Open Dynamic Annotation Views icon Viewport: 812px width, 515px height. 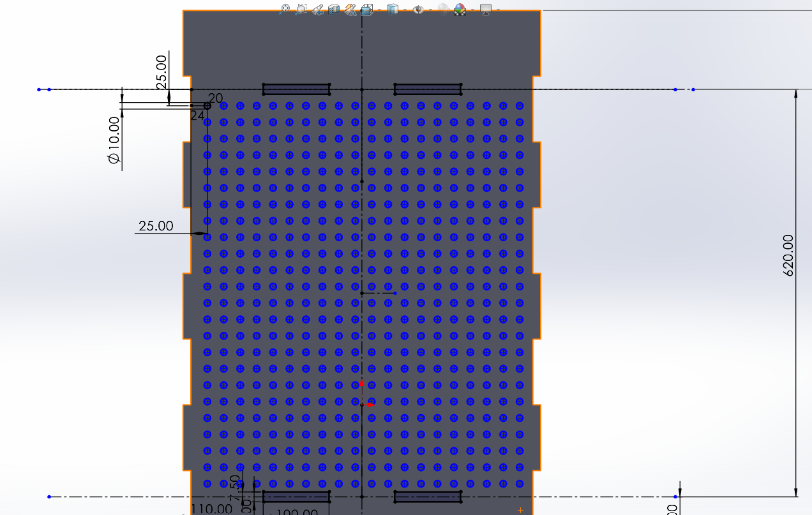pos(350,10)
